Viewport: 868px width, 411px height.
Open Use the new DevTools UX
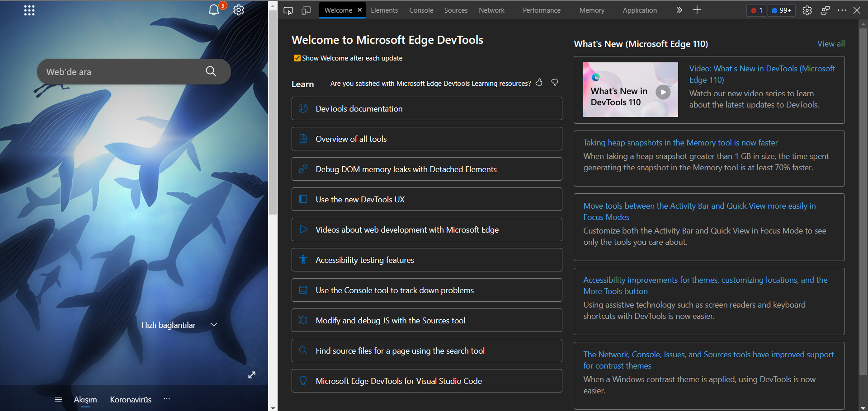click(427, 199)
